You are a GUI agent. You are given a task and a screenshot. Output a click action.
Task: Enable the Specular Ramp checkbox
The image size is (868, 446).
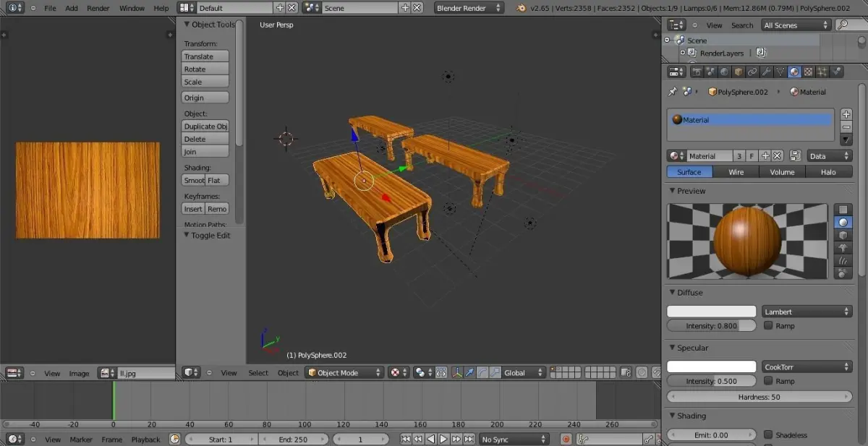pos(768,380)
